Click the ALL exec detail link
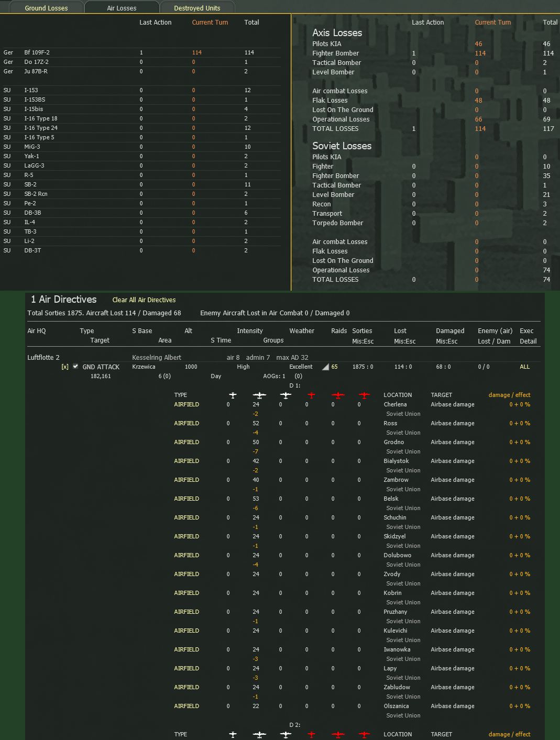The width and height of the screenshot is (560, 740). coord(525,367)
